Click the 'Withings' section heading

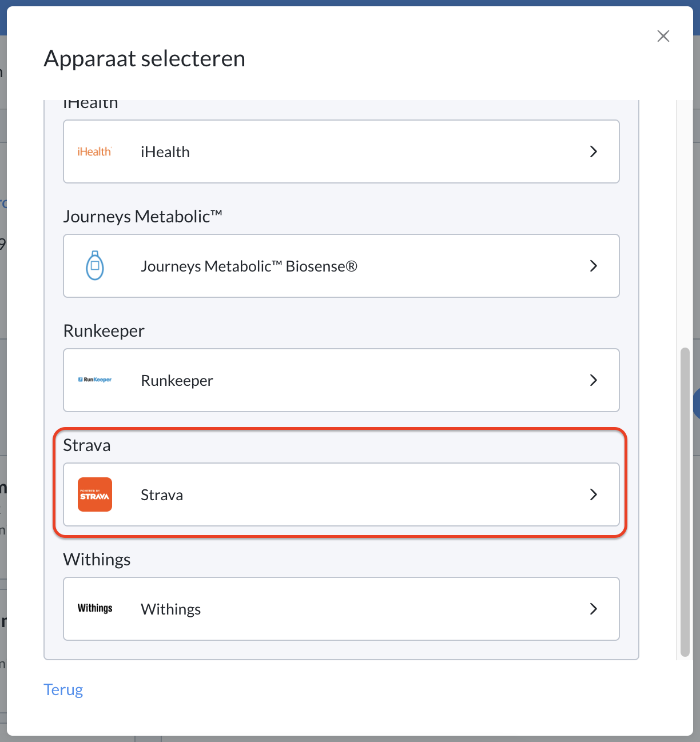(97, 560)
